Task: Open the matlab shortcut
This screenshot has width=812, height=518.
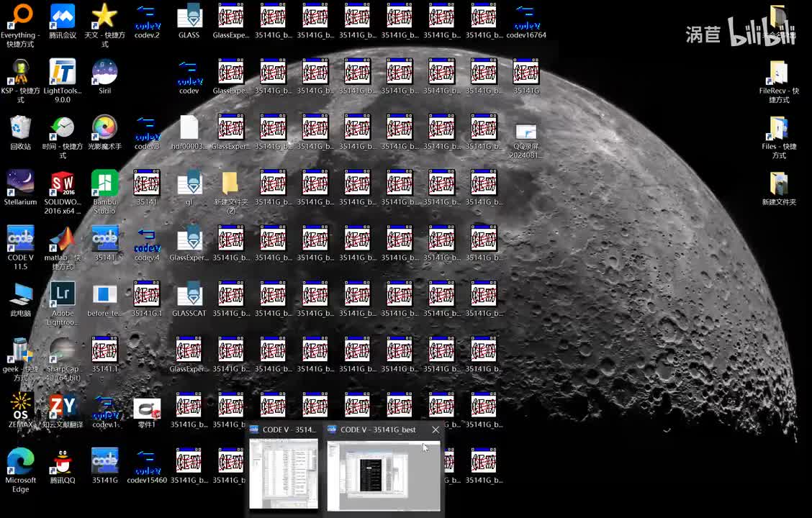Action: pyautogui.click(x=63, y=247)
